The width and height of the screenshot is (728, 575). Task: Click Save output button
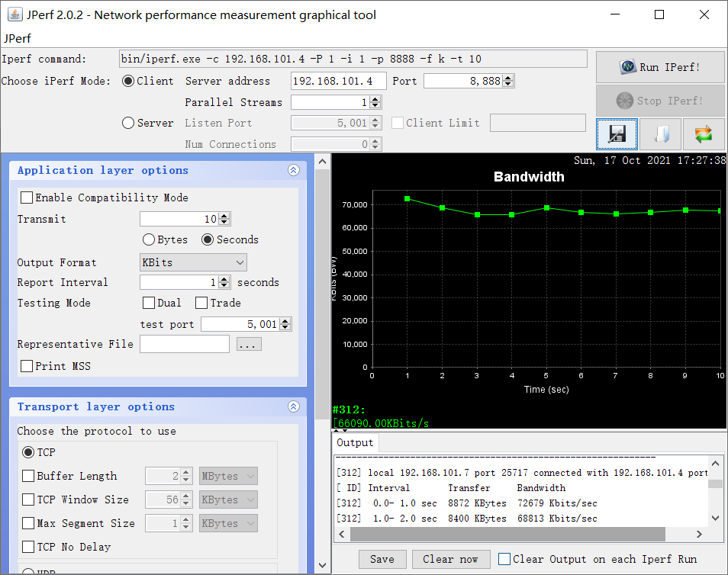point(382,559)
